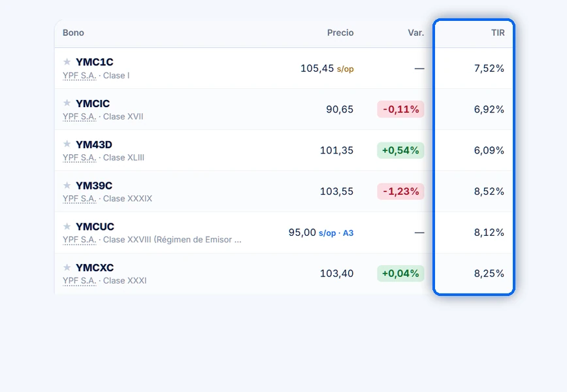Star the YMCUC bond as favorite

click(x=67, y=226)
